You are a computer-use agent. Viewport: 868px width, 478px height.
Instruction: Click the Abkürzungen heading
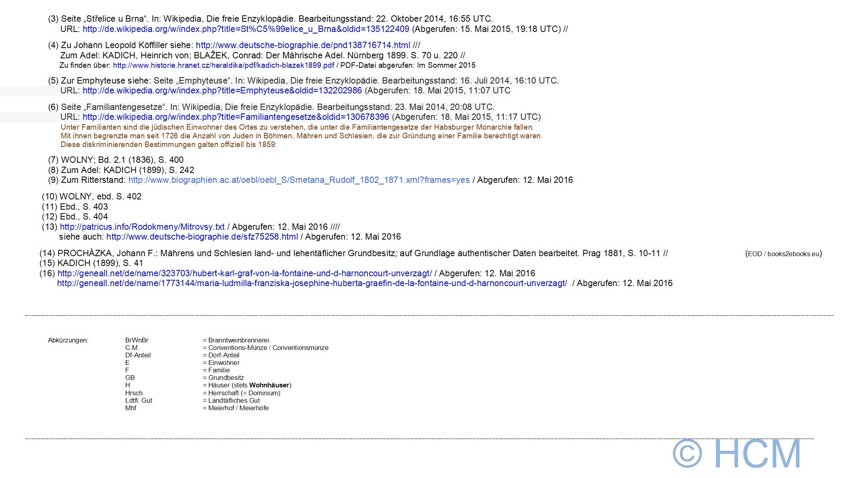pos(68,340)
